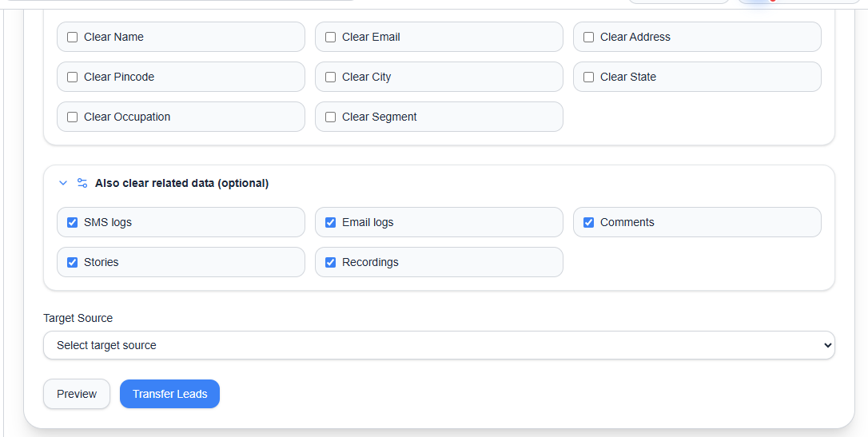Disable the Email logs checkbox

point(331,222)
